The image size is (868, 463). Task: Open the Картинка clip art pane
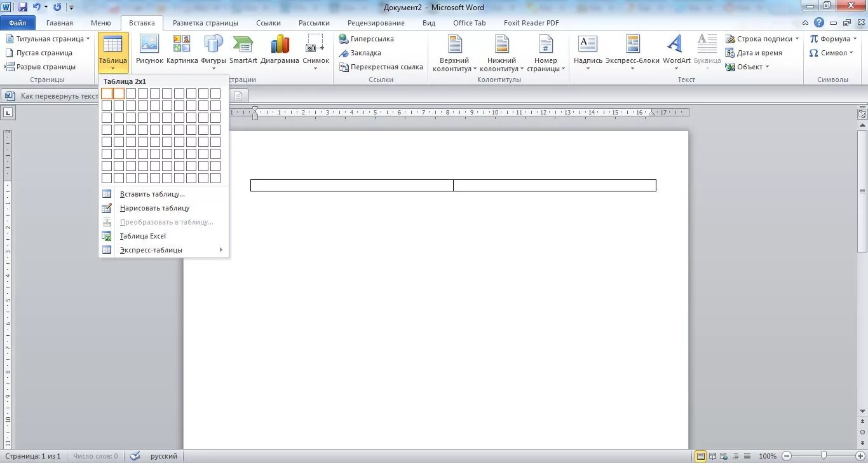pyautogui.click(x=182, y=50)
